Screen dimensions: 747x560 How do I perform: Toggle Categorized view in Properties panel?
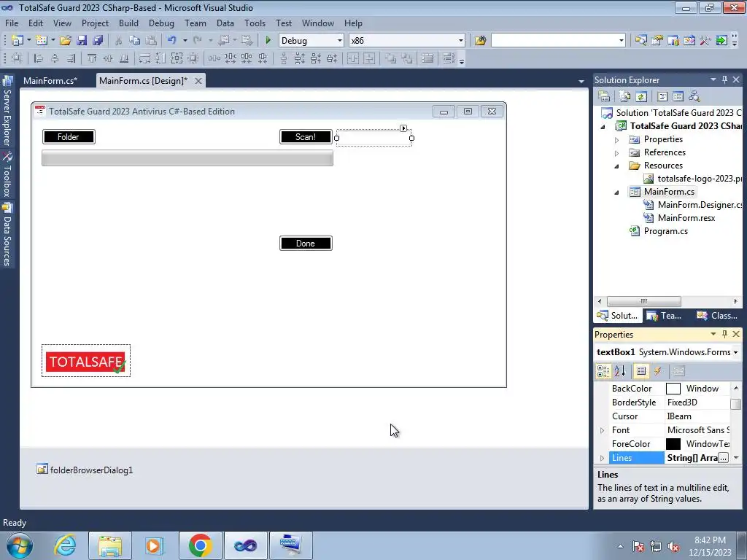tap(603, 371)
